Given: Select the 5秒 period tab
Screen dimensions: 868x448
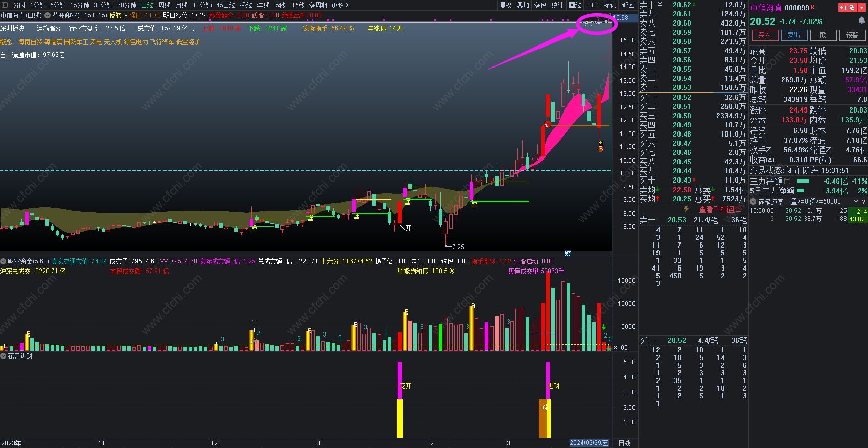Looking at the screenshot, I should [280, 5].
